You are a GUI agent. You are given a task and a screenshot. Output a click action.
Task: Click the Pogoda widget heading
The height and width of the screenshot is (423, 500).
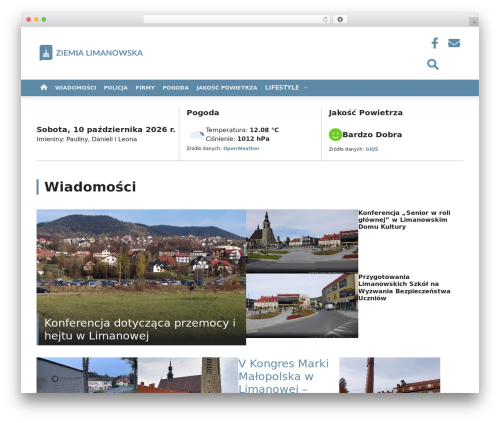(x=203, y=113)
